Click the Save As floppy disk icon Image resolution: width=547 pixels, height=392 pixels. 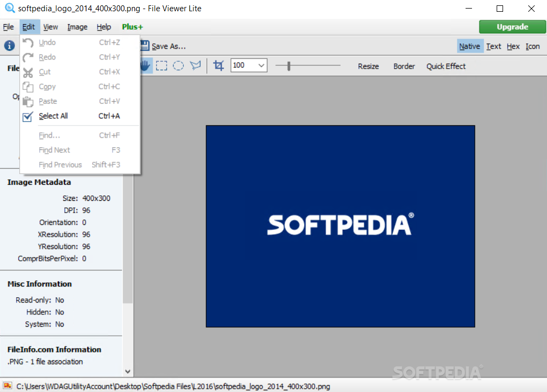point(145,46)
